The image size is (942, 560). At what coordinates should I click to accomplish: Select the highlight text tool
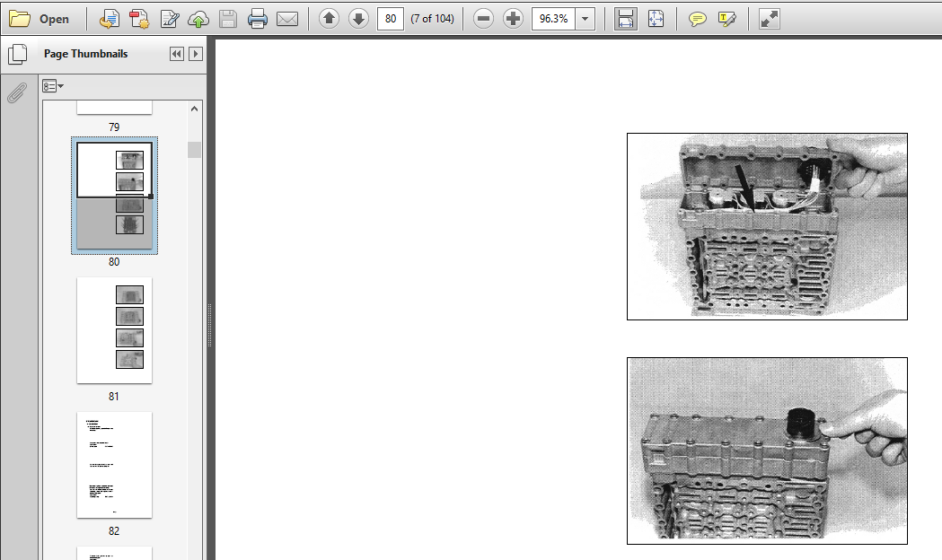point(726,19)
